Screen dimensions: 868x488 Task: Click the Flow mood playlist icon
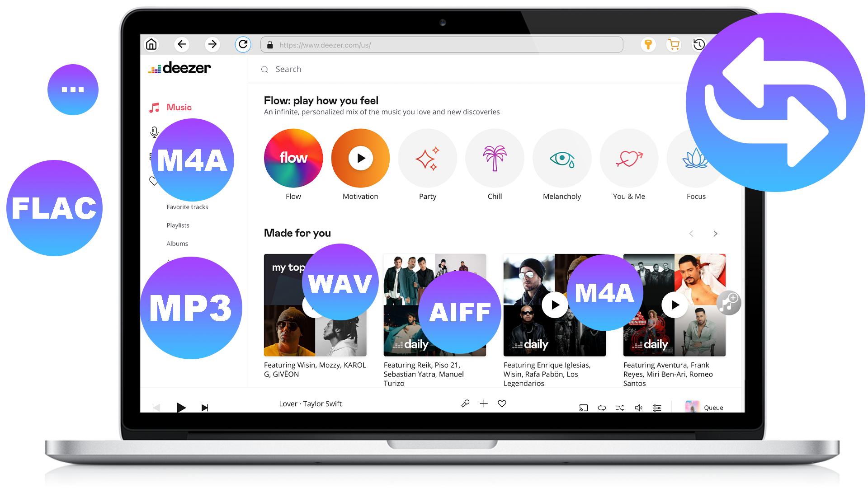click(x=292, y=157)
